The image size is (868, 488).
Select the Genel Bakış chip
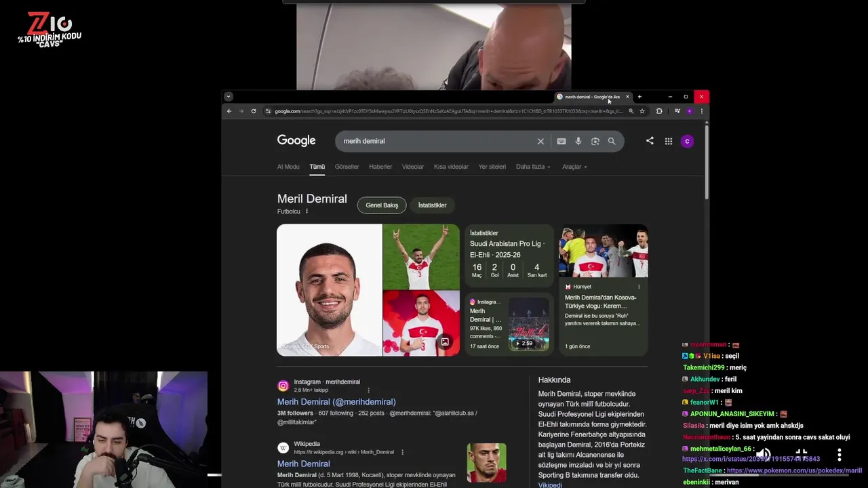(x=382, y=205)
